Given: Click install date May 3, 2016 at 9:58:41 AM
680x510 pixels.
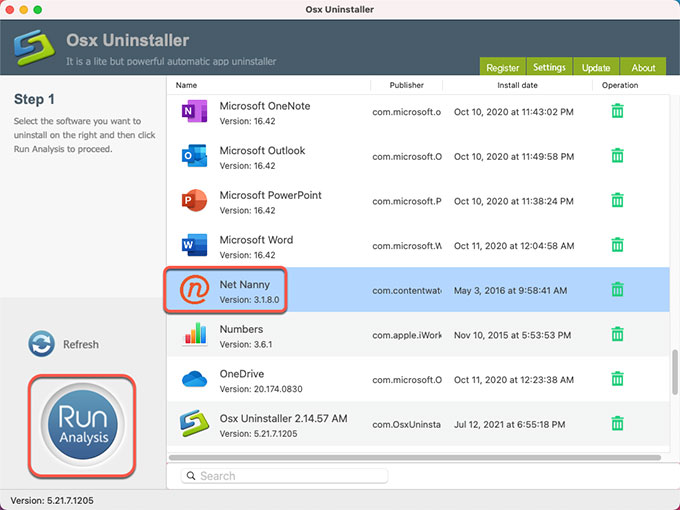Looking at the screenshot, I should point(510,291).
